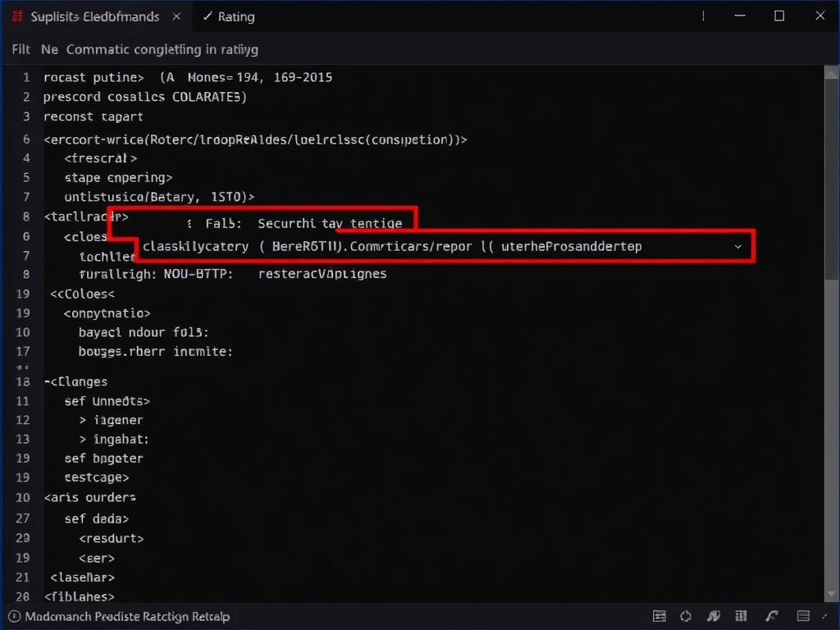The image size is (840, 630).
Task: Expand the '> ingahat:' line
Action: click(x=83, y=440)
